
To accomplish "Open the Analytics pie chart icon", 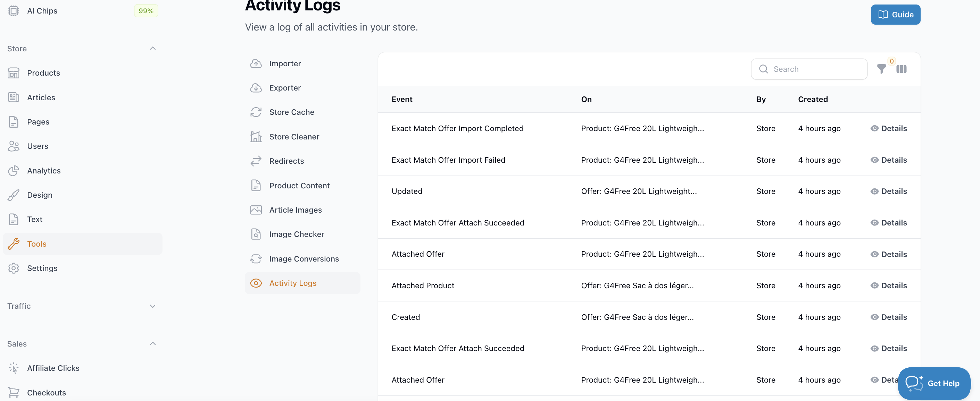I will point(14,171).
